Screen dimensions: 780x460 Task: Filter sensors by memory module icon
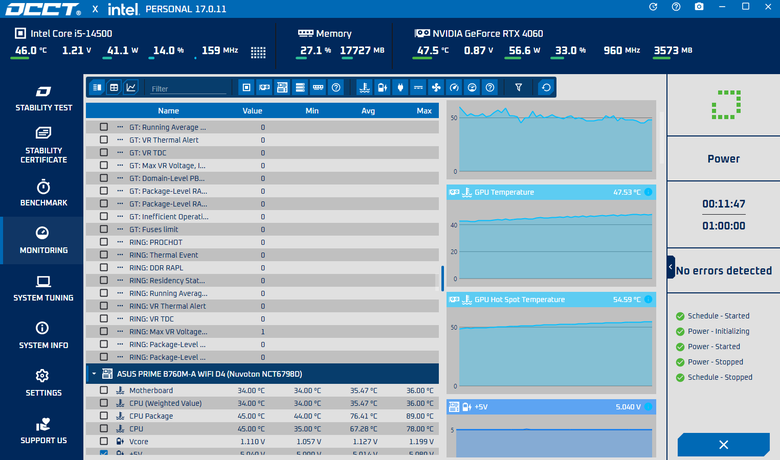click(318, 88)
